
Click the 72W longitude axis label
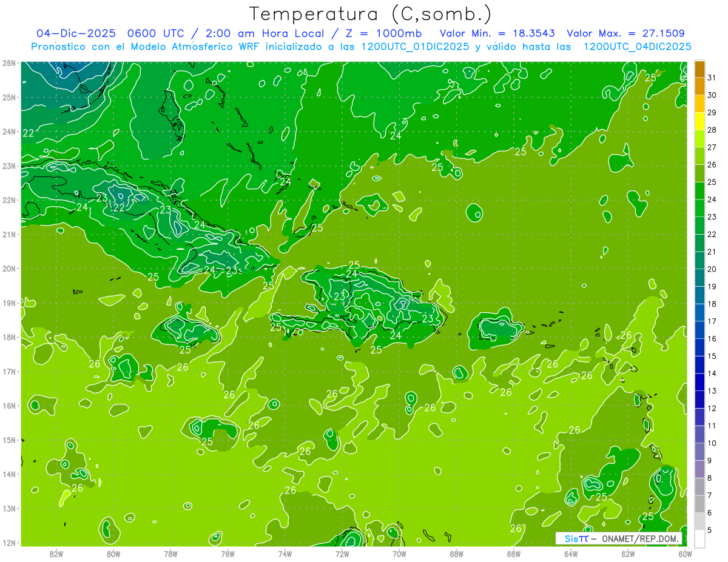click(x=342, y=554)
